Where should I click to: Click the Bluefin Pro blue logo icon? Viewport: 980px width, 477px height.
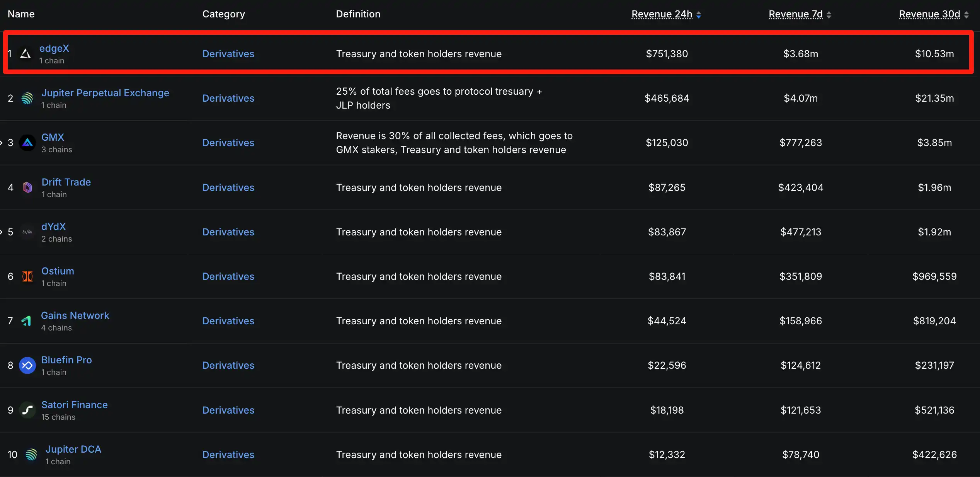[x=27, y=365]
